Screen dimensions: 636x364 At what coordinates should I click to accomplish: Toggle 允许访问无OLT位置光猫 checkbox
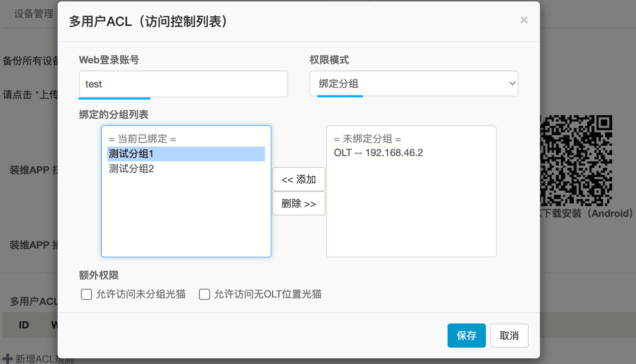[204, 294]
